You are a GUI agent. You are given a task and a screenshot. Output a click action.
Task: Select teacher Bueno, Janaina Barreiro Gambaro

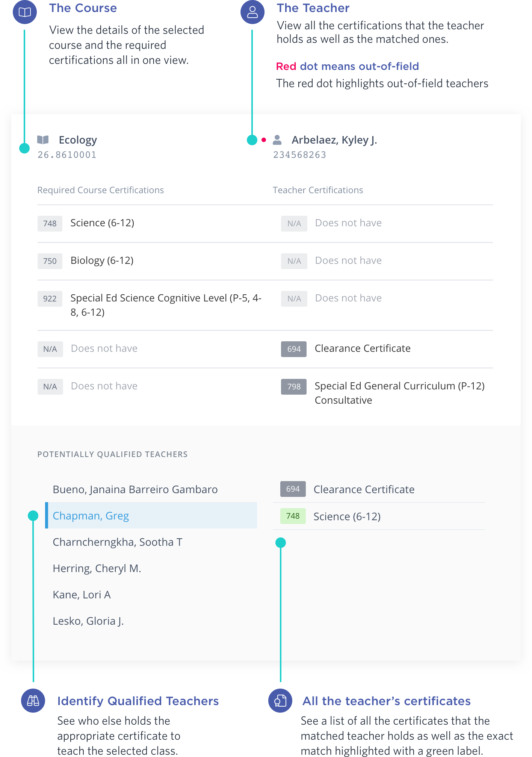pos(135,489)
